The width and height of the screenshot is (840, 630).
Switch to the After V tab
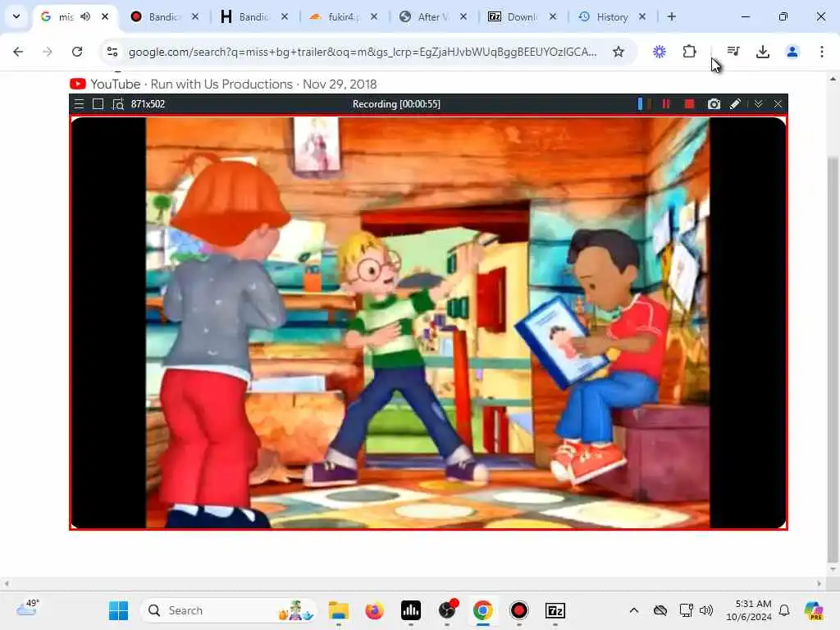tap(433, 16)
